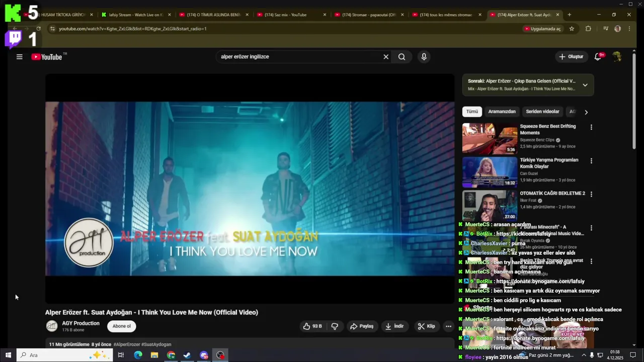Image resolution: width=644 pixels, height=362 pixels.
Task: Switch to OBS Studio on the taskbar
Action: pos(220,355)
